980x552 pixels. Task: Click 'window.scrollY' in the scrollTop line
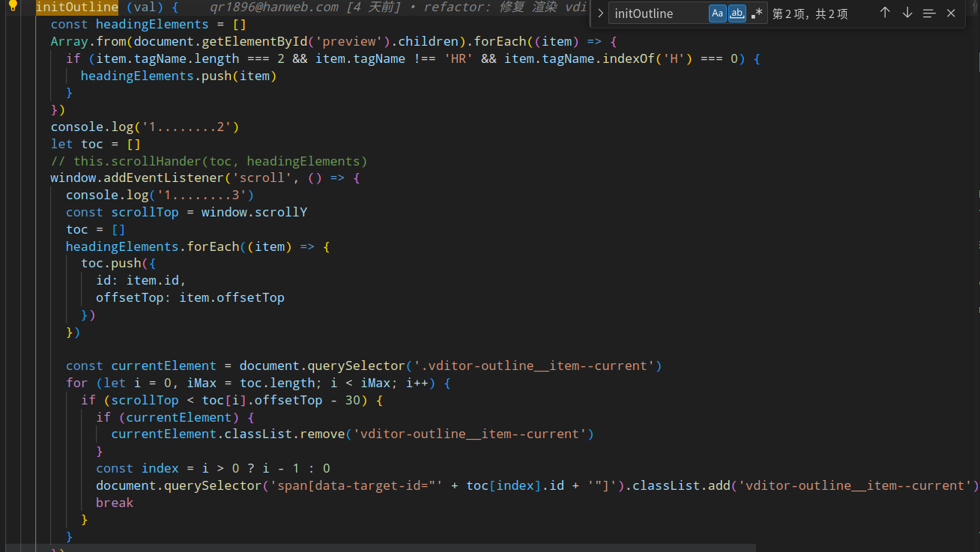(255, 212)
